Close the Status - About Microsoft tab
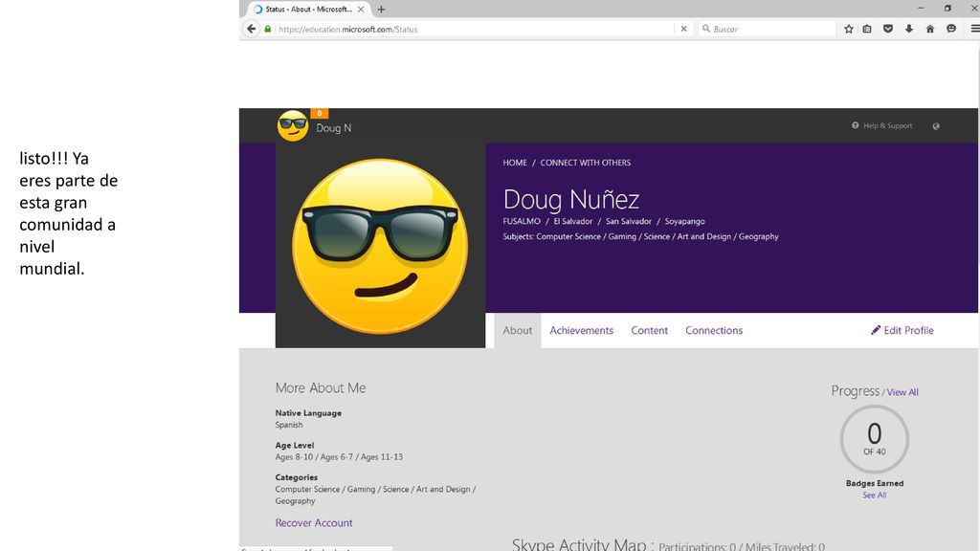The height and width of the screenshot is (551, 980). [361, 10]
